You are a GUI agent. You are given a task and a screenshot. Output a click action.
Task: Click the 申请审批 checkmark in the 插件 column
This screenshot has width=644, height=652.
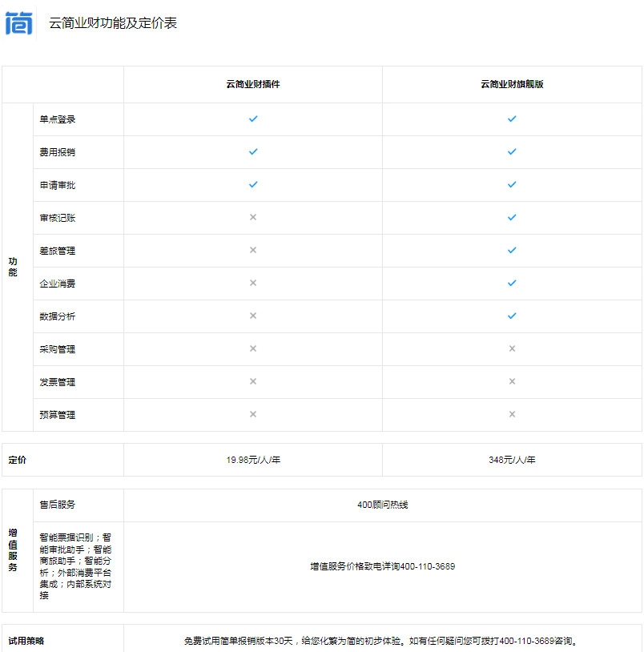click(253, 184)
